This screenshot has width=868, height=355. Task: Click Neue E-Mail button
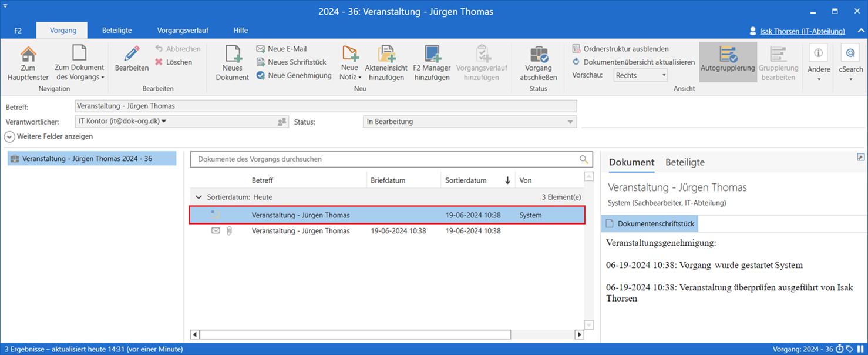click(282, 49)
